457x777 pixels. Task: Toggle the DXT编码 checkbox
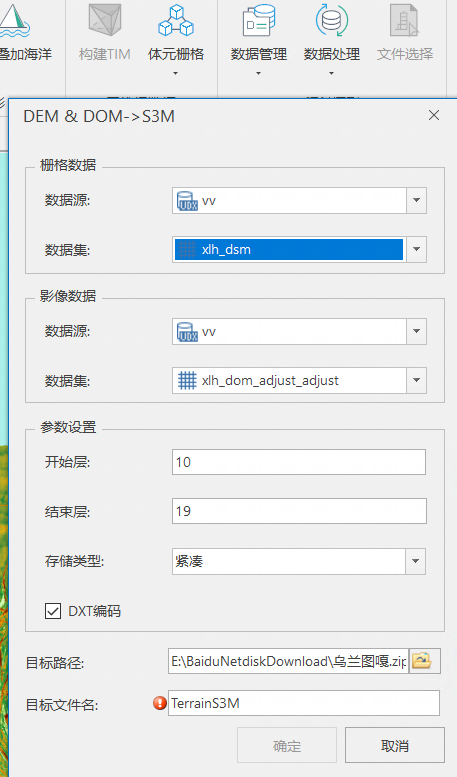53,611
